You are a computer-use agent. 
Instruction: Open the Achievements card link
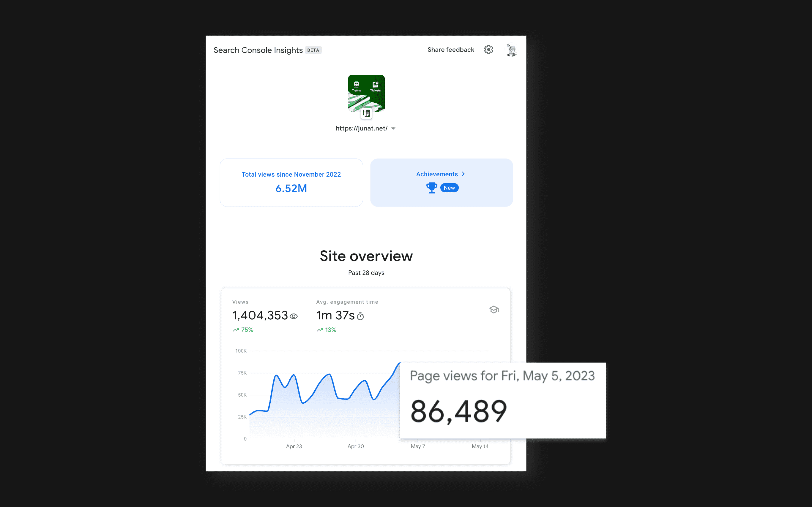(x=442, y=183)
